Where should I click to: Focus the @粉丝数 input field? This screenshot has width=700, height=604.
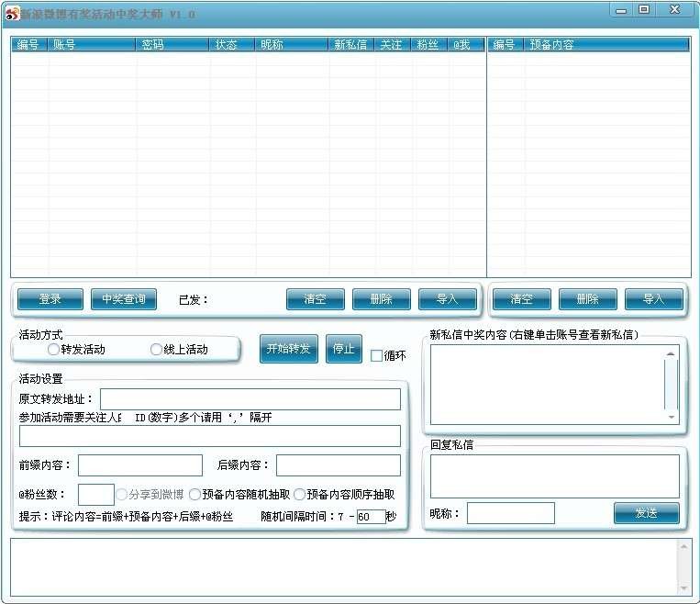(x=96, y=495)
